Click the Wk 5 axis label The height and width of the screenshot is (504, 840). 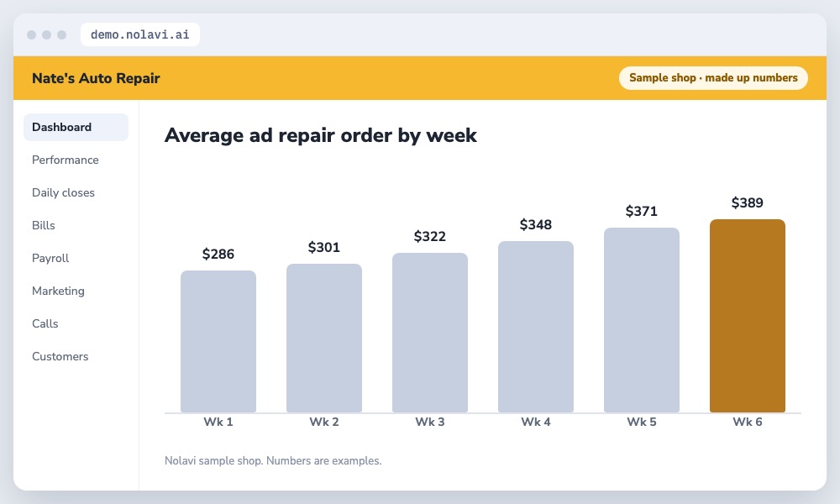click(x=641, y=422)
